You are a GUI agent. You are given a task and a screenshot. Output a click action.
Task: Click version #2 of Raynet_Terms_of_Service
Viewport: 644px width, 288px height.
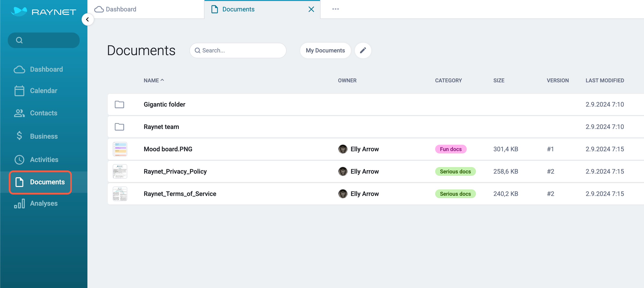(550, 194)
